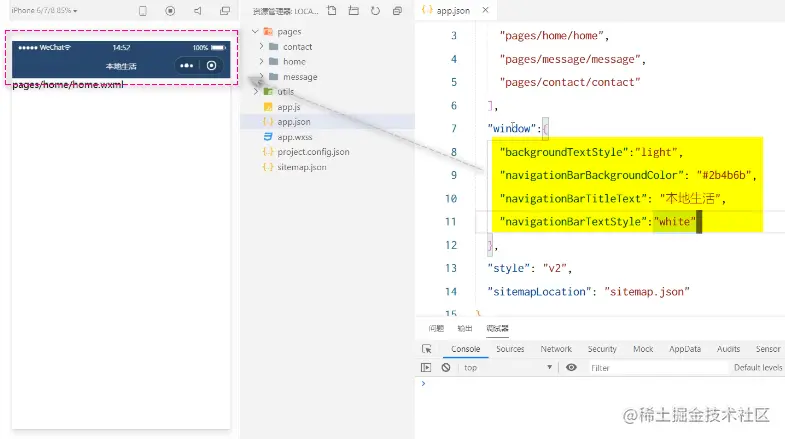The image size is (785, 439).
Task: Click the inspect element picker icon
Action: pyautogui.click(x=427, y=349)
